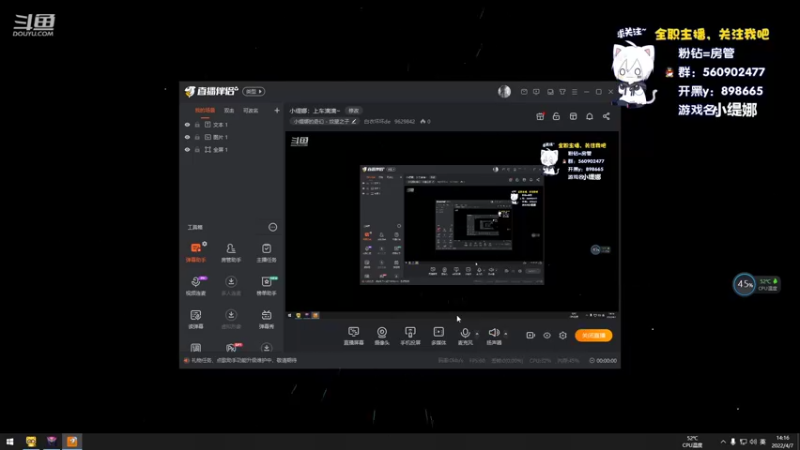Select the first scene tab
800x450 pixels.
coord(205,110)
